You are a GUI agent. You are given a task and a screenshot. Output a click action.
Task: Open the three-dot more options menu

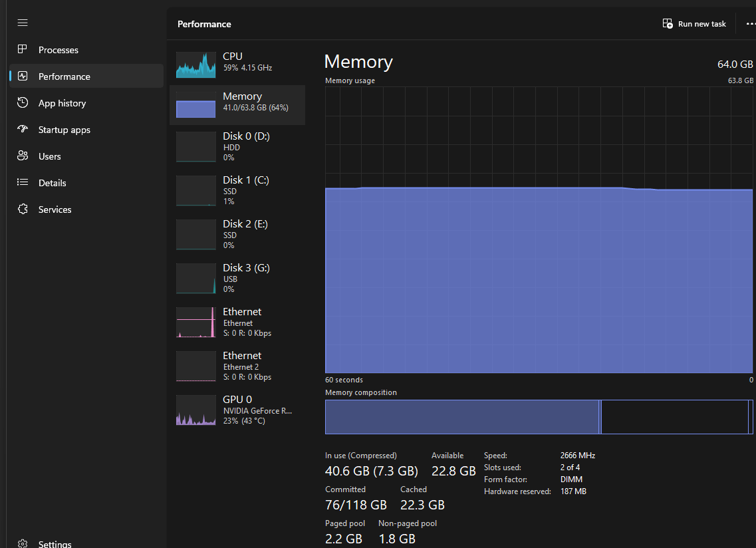coord(751,24)
